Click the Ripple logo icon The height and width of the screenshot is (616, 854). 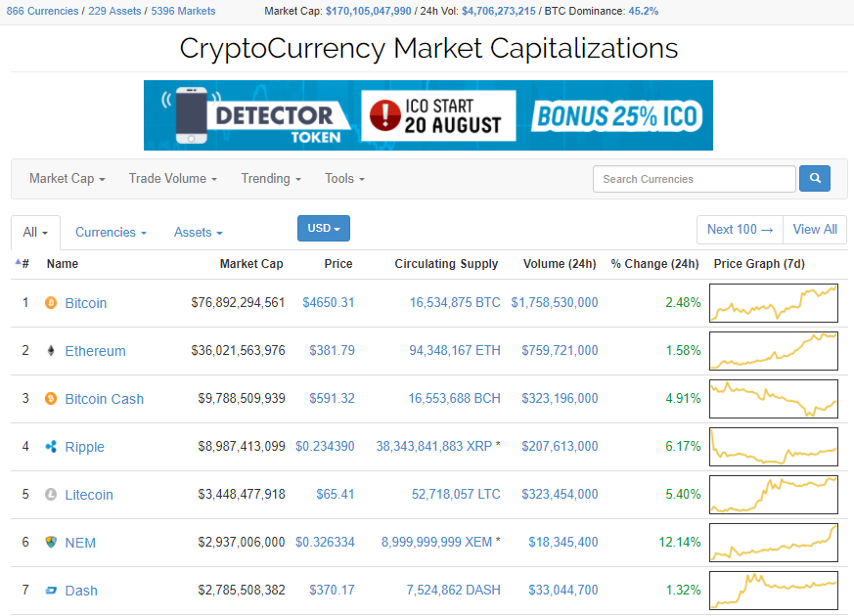[x=51, y=447]
